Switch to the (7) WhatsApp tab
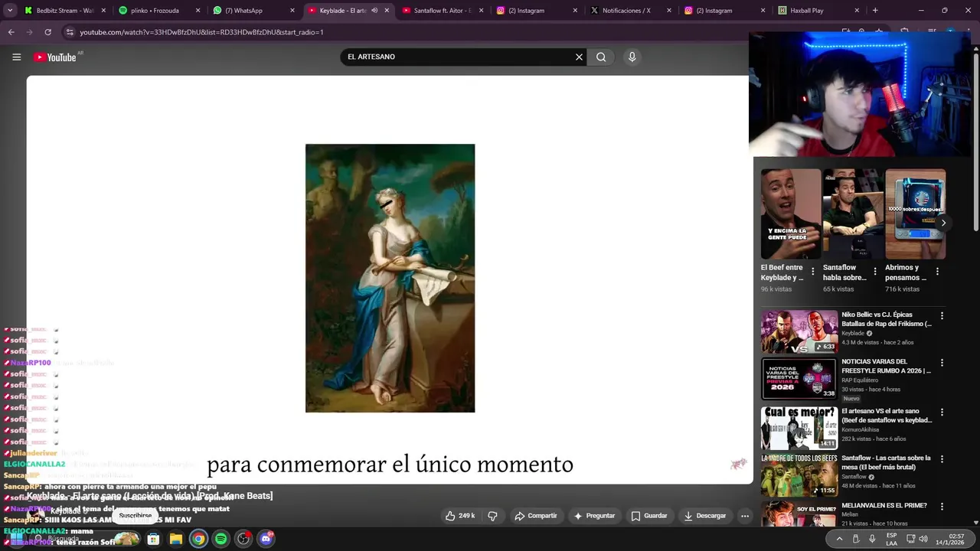 (x=243, y=11)
